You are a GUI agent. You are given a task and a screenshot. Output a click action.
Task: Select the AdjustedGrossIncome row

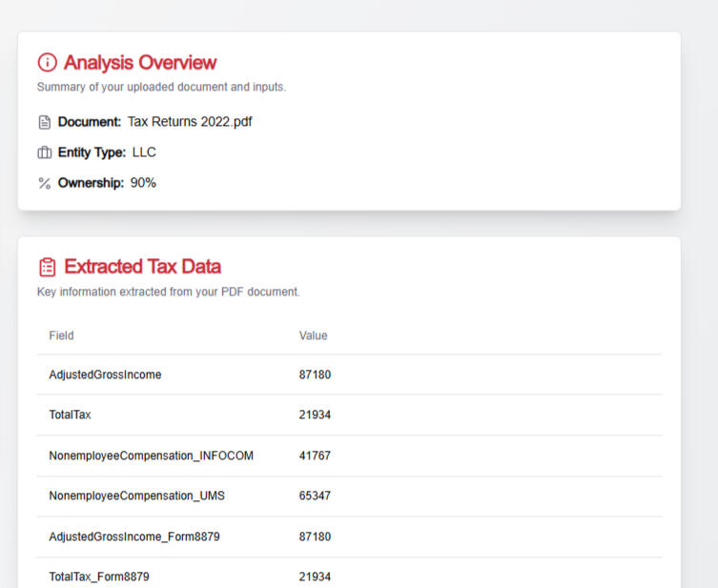[105, 375]
